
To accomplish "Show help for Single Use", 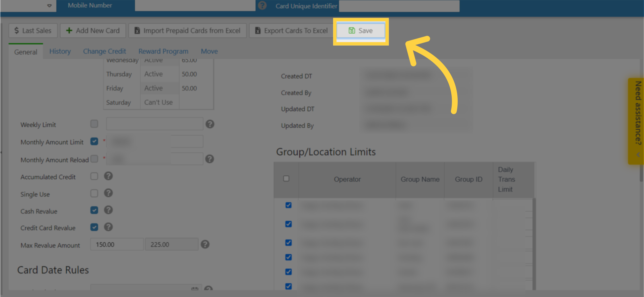I will (108, 193).
